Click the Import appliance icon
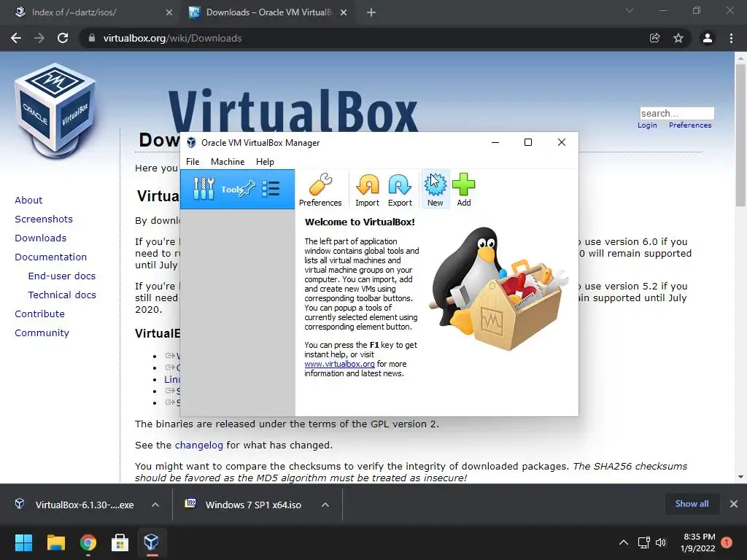This screenshot has width=747, height=560. click(367, 190)
